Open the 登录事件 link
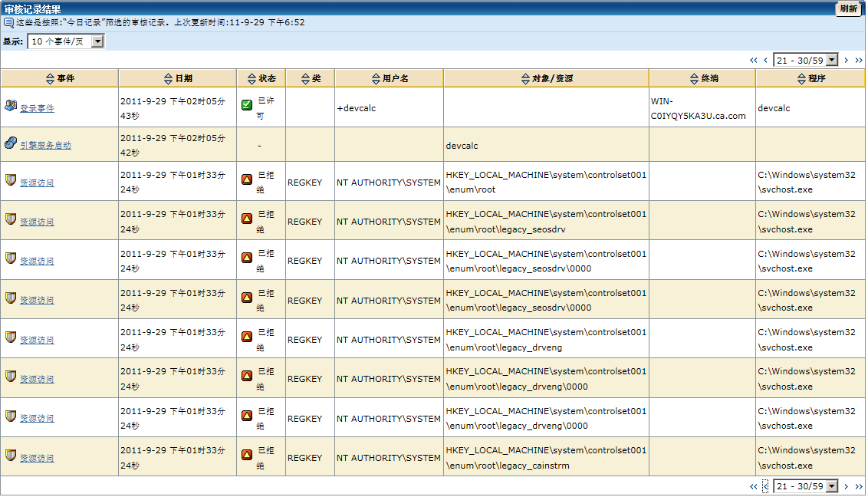868x497 pixels. point(37,109)
